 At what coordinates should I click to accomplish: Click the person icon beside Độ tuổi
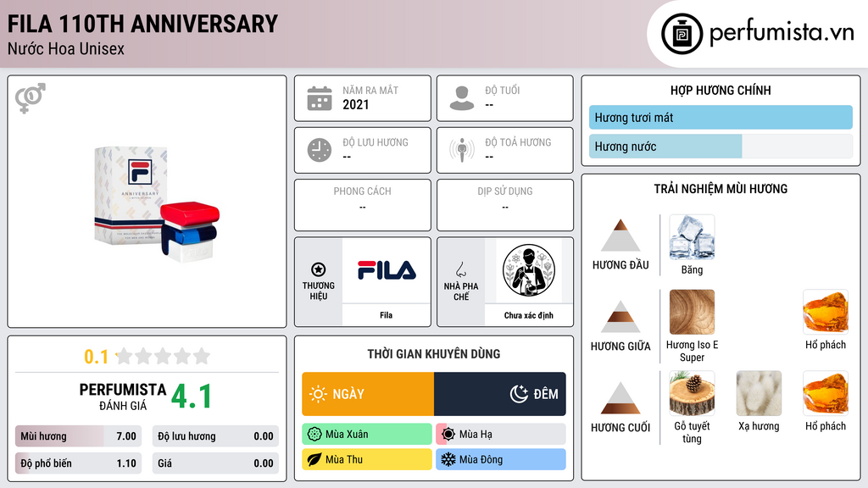coord(462,98)
